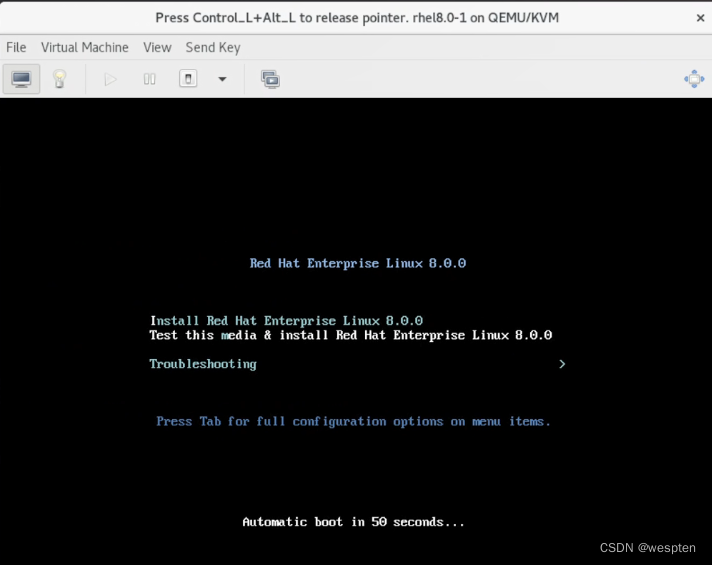The height and width of the screenshot is (565, 712).
Task: Expand Troubleshooting submenu chevron
Action: (x=562, y=364)
